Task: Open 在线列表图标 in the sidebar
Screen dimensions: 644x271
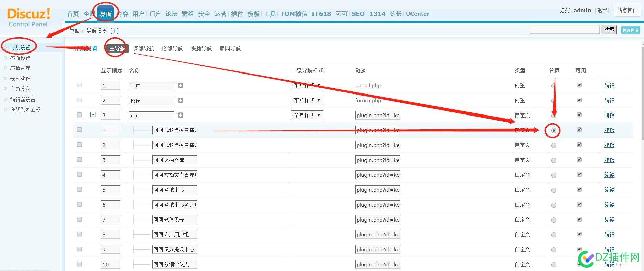Action: pos(25,109)
